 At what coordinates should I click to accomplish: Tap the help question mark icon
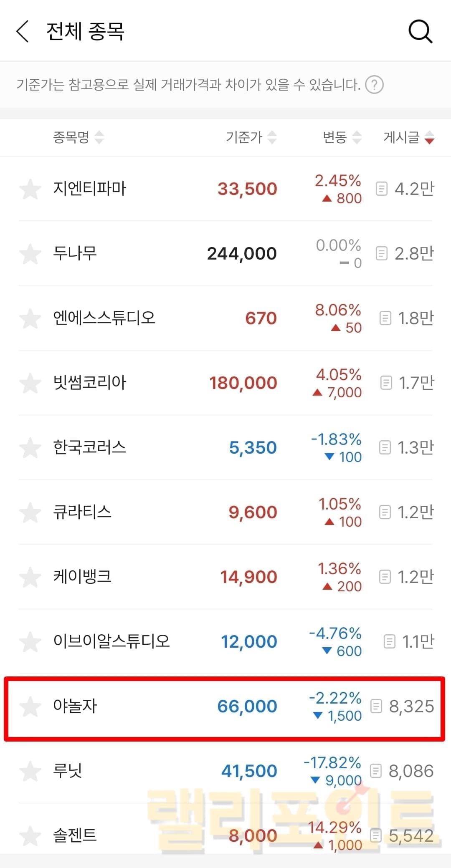374,85
